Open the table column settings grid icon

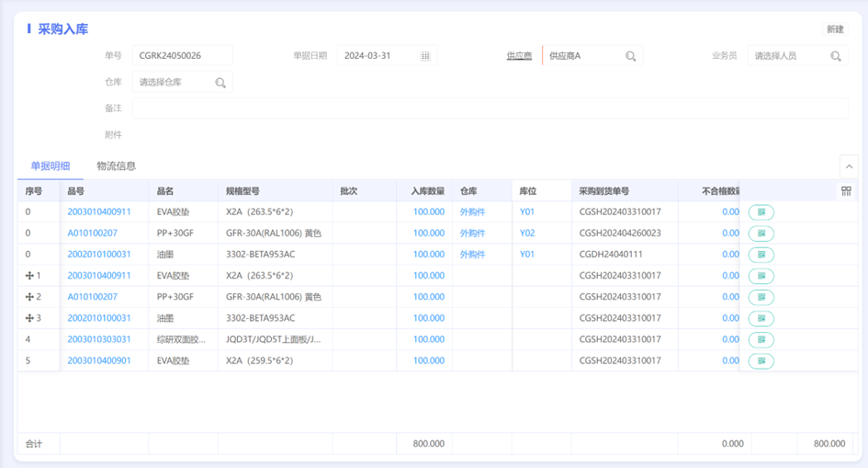tap(846, 191)
